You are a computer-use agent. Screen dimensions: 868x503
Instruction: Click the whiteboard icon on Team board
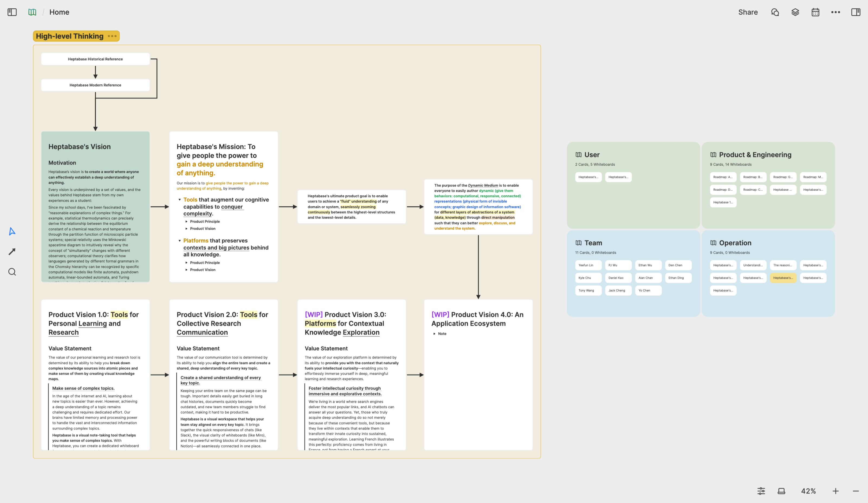579,243
